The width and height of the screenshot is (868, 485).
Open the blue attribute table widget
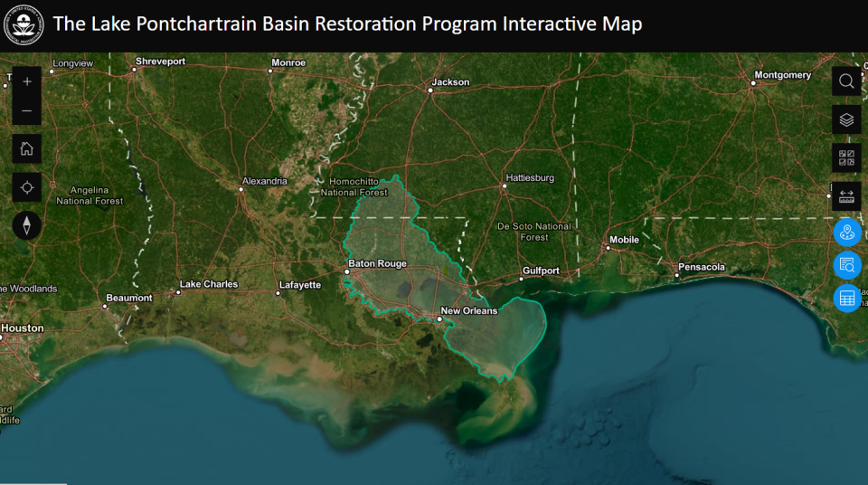click(x=847, y=298)
